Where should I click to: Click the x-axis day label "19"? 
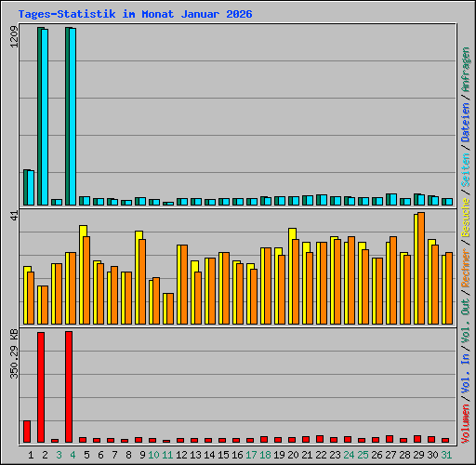tap(279, 455)
